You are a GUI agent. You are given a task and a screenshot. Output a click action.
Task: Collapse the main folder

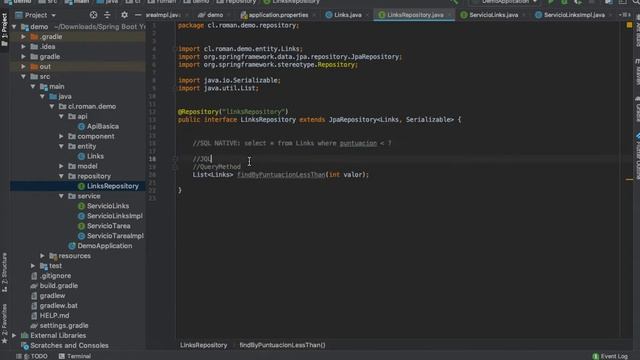[33, 87]
